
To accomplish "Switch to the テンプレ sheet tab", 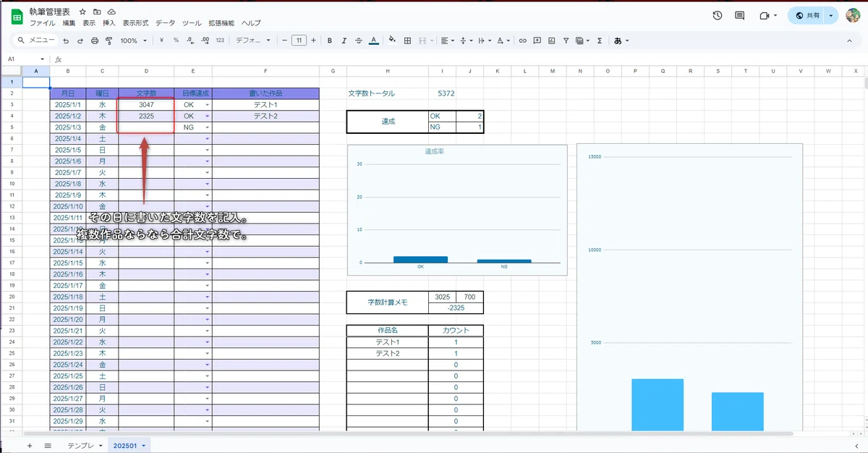I will click(x=80, y=445).
